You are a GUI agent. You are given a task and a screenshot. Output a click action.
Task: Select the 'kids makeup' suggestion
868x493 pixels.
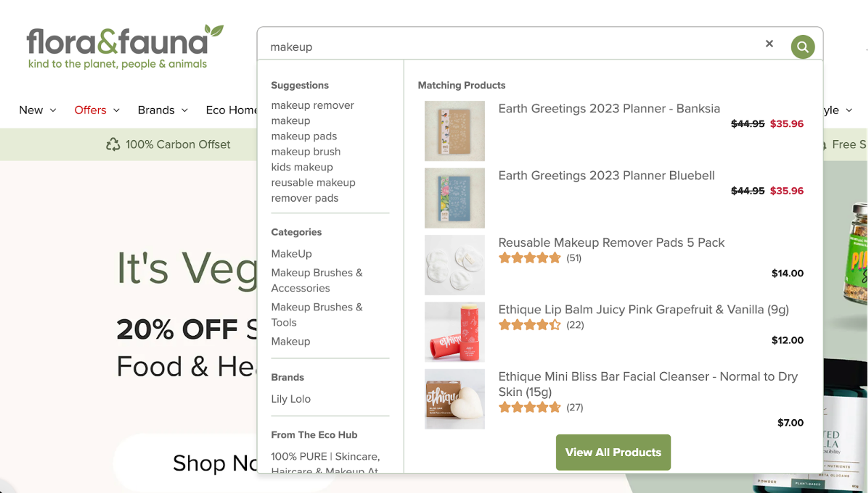point(302,167)
